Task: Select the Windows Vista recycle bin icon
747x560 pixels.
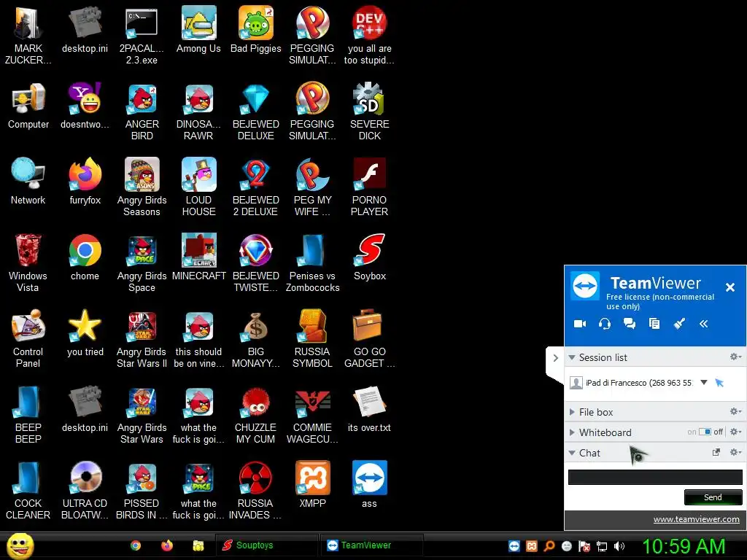Action: [x=28, y=262]
